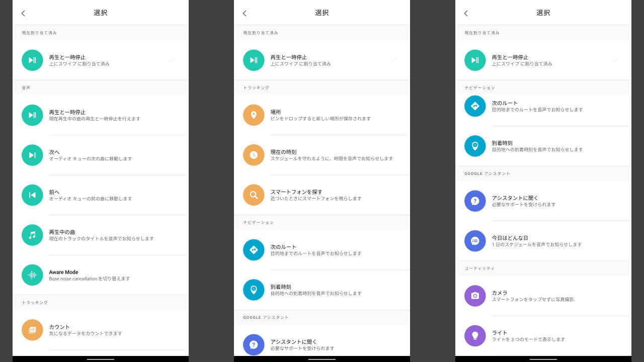The width and height of the screenshot is (644, 362).
Task: Tap the lightbulb ライト icon
Action: pyautogui.click(x=475, y=335)
